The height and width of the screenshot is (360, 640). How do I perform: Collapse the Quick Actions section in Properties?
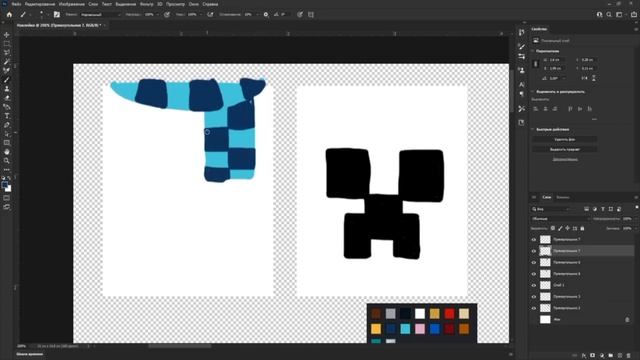tap(533, 129)
